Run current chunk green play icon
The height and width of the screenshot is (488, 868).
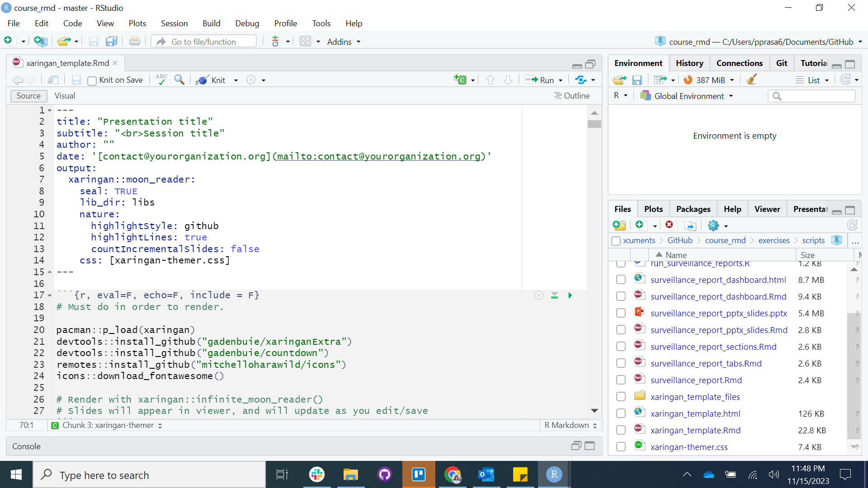[x=570, y=295]
